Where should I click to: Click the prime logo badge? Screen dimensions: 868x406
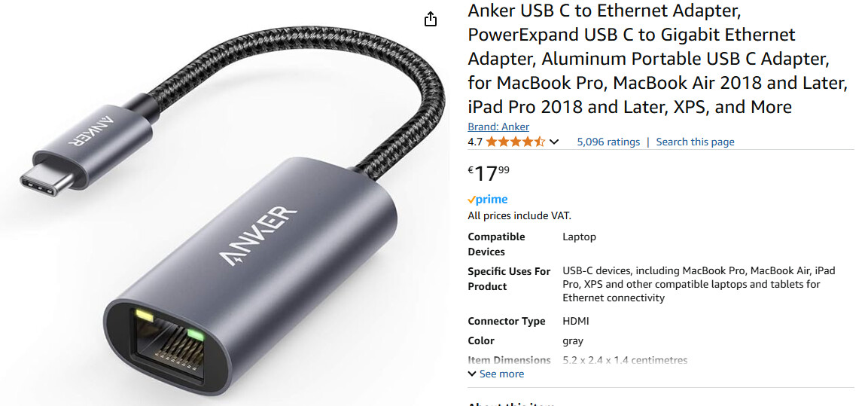(x=488, y=200)
